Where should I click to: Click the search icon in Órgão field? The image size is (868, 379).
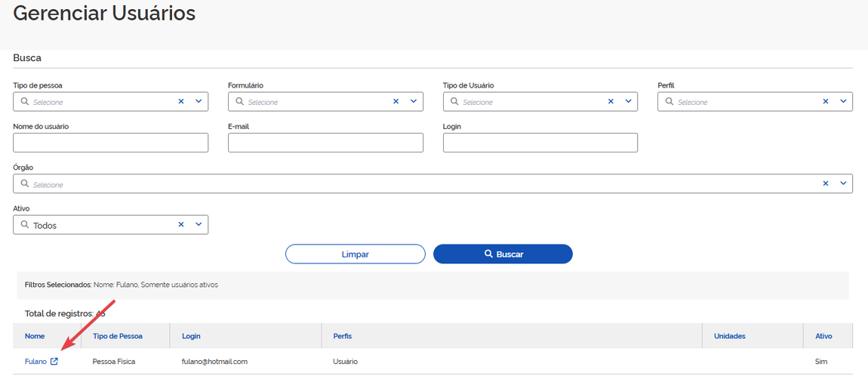pos(25,183)
